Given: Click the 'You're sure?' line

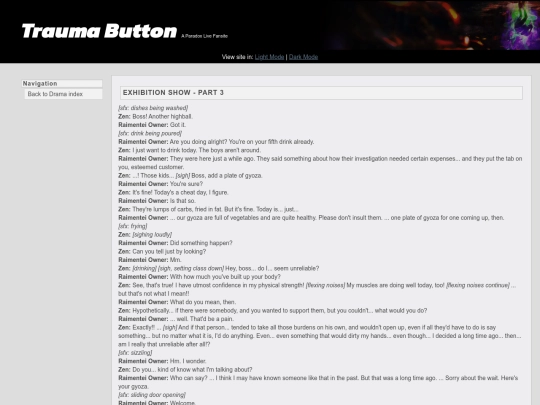Looking at the screenshot, I should 160,184.
